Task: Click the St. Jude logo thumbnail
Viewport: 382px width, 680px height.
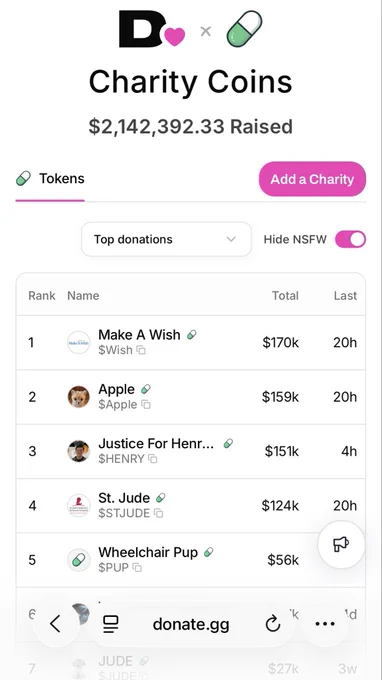Action: [x=79, y=506]
